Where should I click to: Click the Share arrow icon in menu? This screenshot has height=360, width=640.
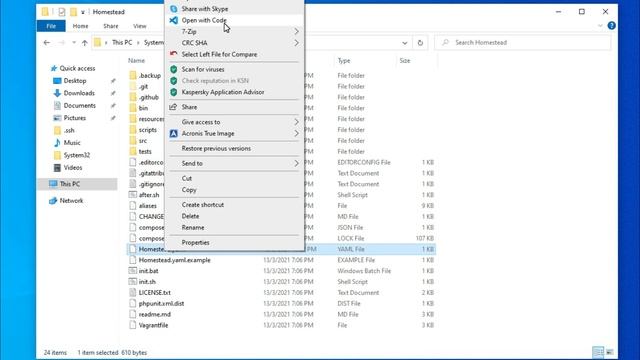tap(173, 107)
